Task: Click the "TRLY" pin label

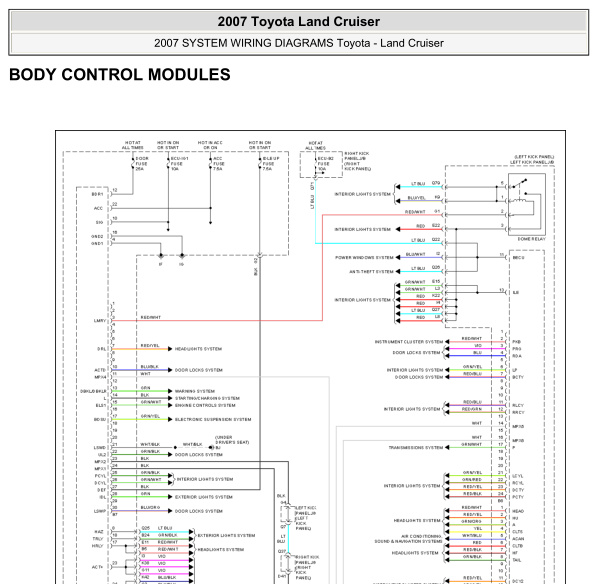Action: (98, 539)
